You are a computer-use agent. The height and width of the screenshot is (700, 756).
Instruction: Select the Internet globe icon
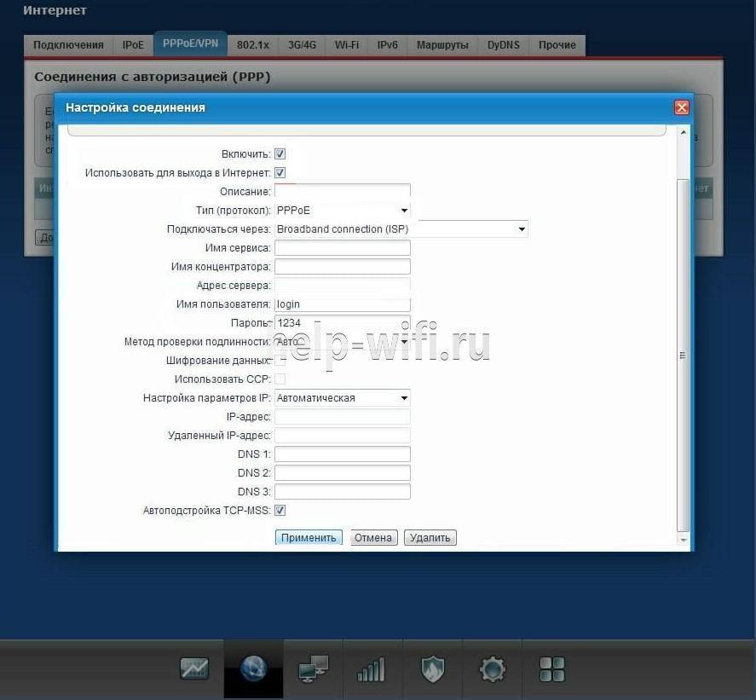point(253,669)
